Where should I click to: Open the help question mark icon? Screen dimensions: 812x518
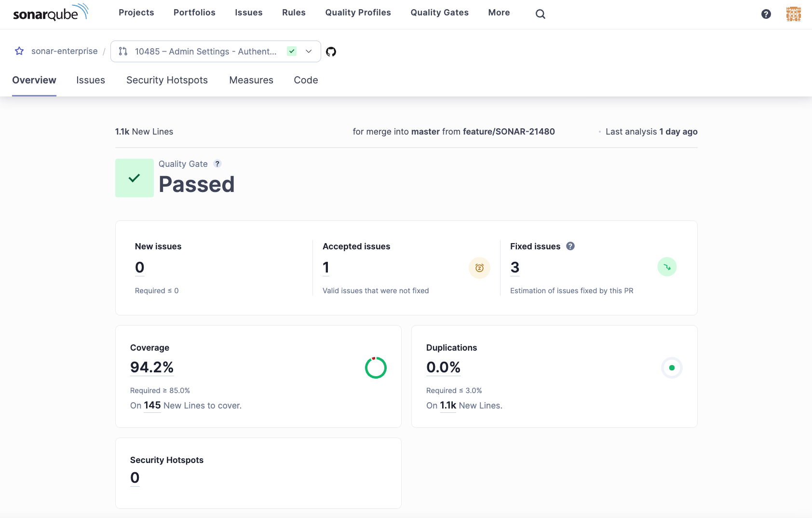click(x=766, y=14)
